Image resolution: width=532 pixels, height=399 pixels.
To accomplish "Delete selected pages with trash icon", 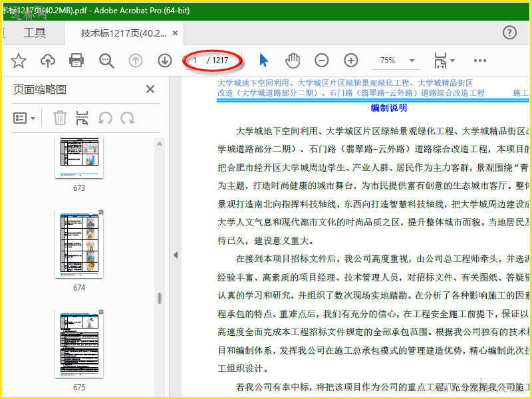I will click(x=60, y=118).
